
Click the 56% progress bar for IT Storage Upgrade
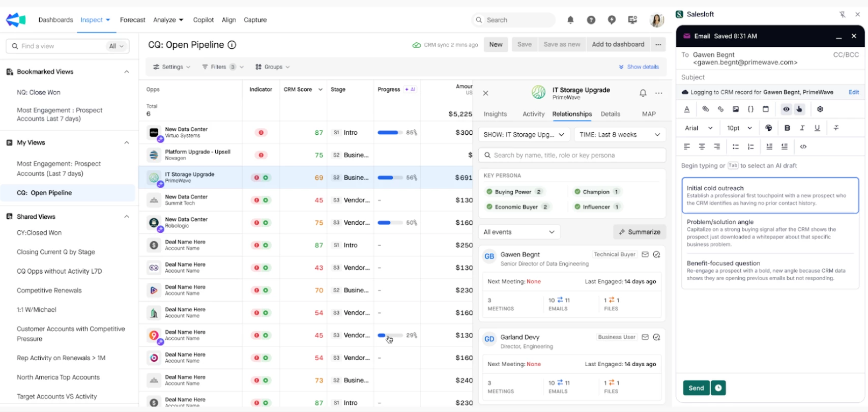click(389, 178)
